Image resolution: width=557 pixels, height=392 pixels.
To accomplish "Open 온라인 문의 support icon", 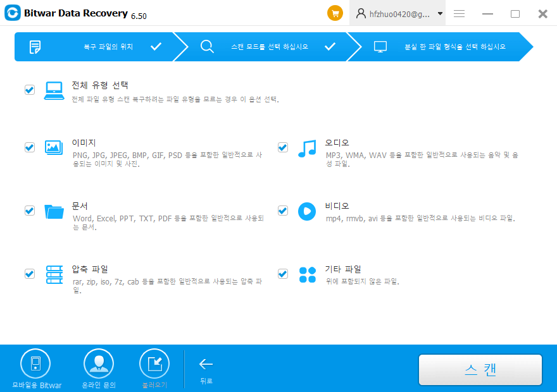I will pyautogui.click(x=99, y=364).
